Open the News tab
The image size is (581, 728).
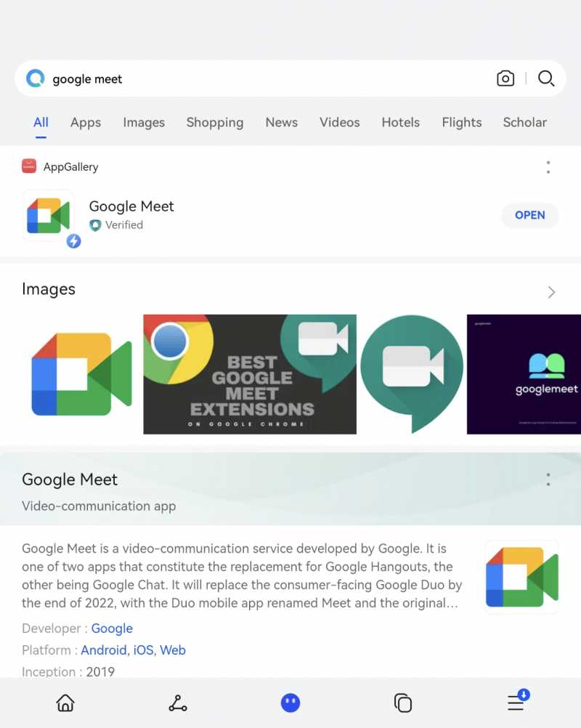pos(282,123)
